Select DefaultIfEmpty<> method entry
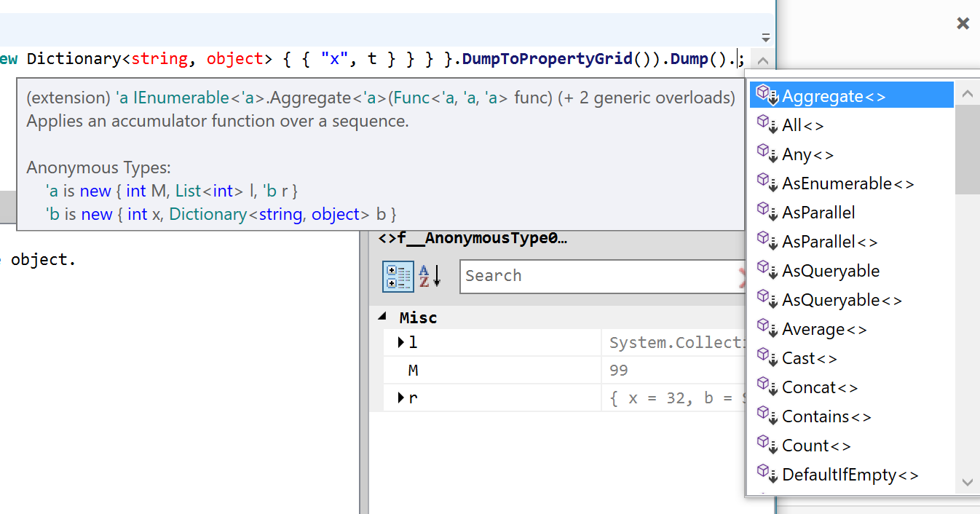Viewport: 980px width, 514px height. tap(851, 475)
